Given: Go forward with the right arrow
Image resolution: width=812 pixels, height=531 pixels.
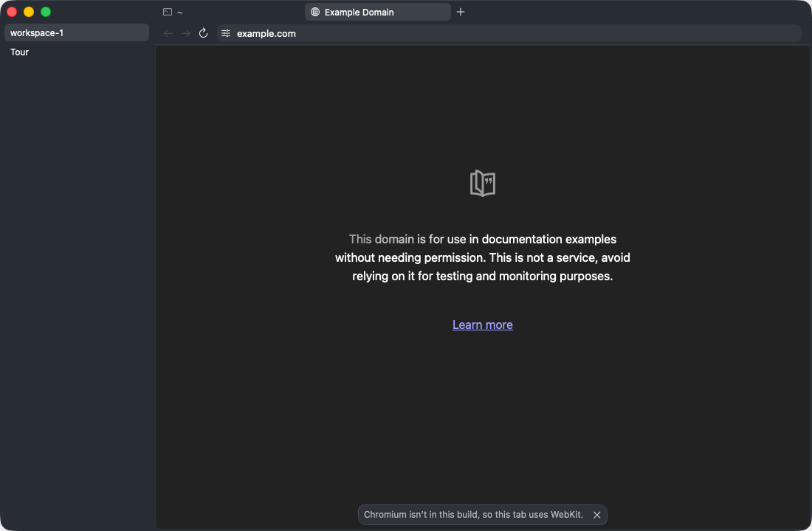Looking at the screenshot, I should [185, 33].
